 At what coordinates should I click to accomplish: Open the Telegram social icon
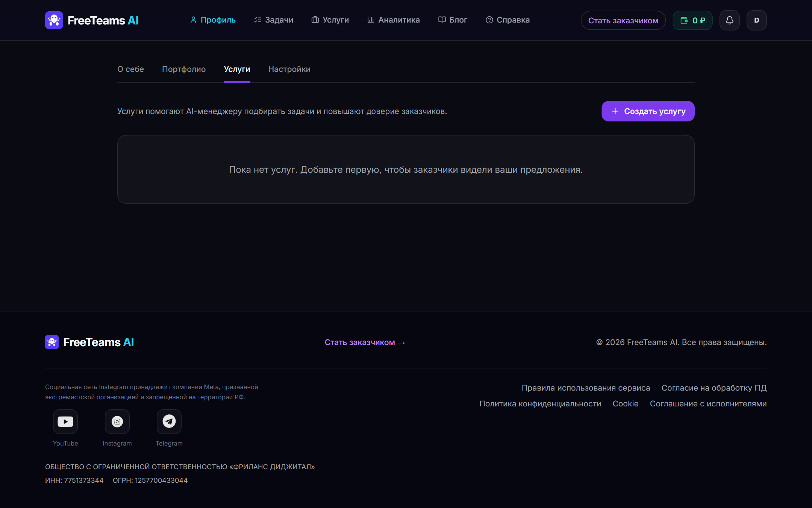[169, 421]
